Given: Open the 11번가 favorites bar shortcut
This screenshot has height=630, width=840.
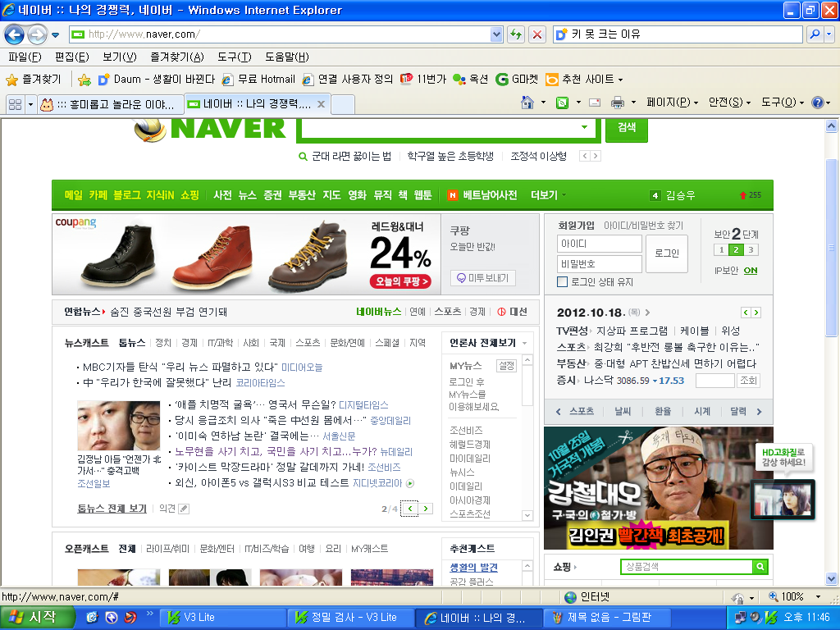Looking at the screenshot, I should coord(423,80).
